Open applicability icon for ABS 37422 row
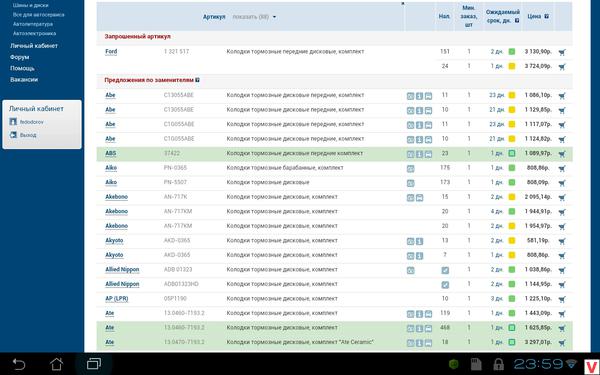This screenshot has height=375, width=600. pos(428,154)
